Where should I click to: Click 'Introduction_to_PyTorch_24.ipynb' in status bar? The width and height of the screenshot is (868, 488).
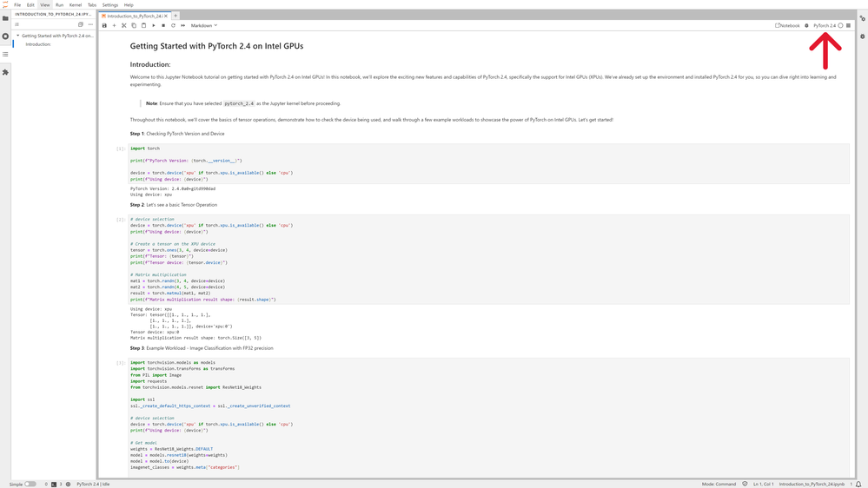(x=812, y=485)
